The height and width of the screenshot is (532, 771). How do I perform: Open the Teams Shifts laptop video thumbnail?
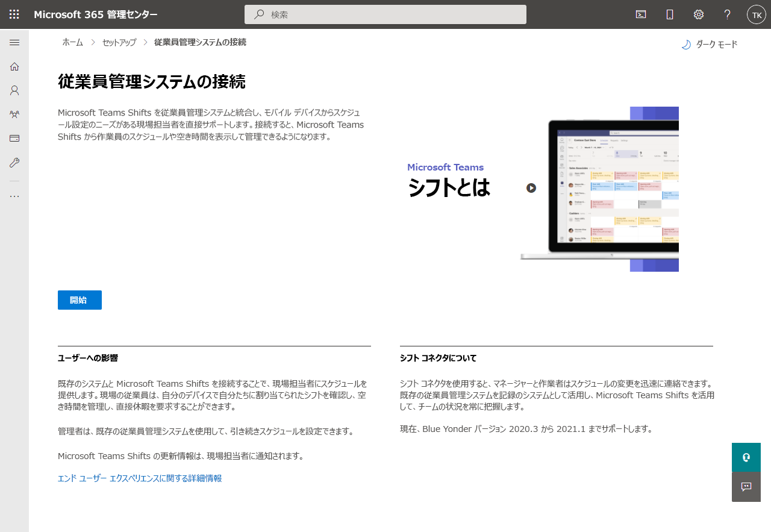point(543,189)
